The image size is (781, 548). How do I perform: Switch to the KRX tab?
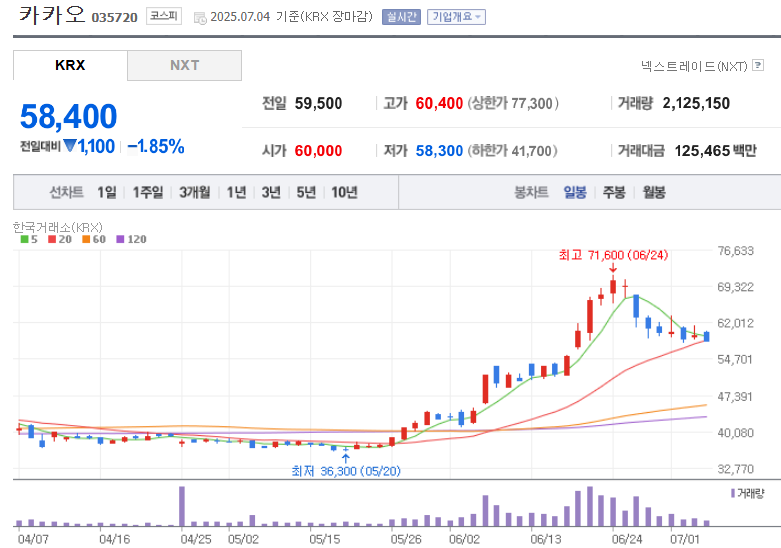(70, 65)
